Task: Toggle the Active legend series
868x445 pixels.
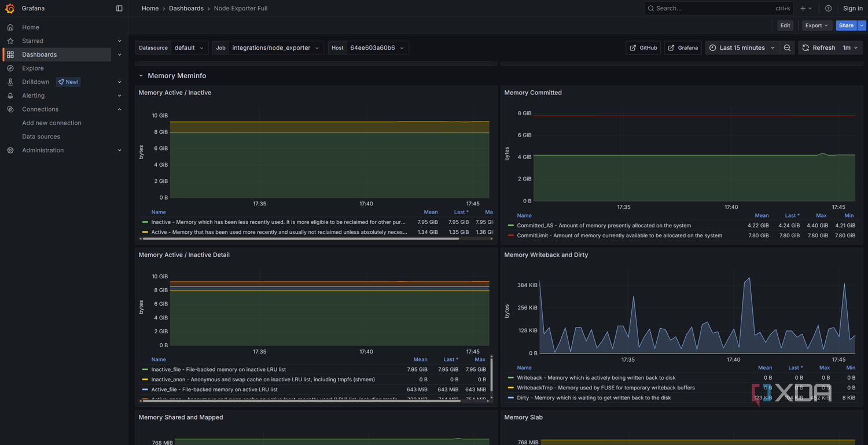Action: [278, 232]
